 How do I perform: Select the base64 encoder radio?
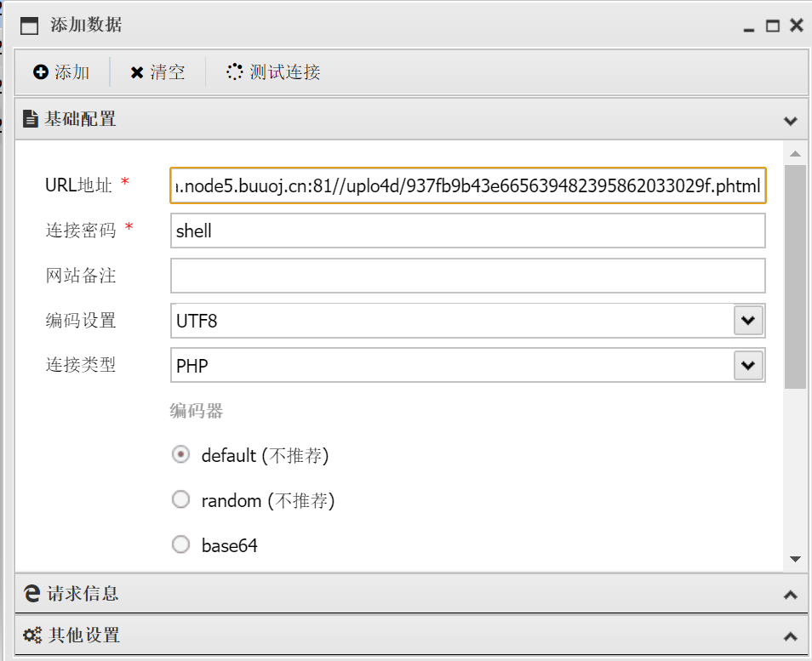coord(180,544)
